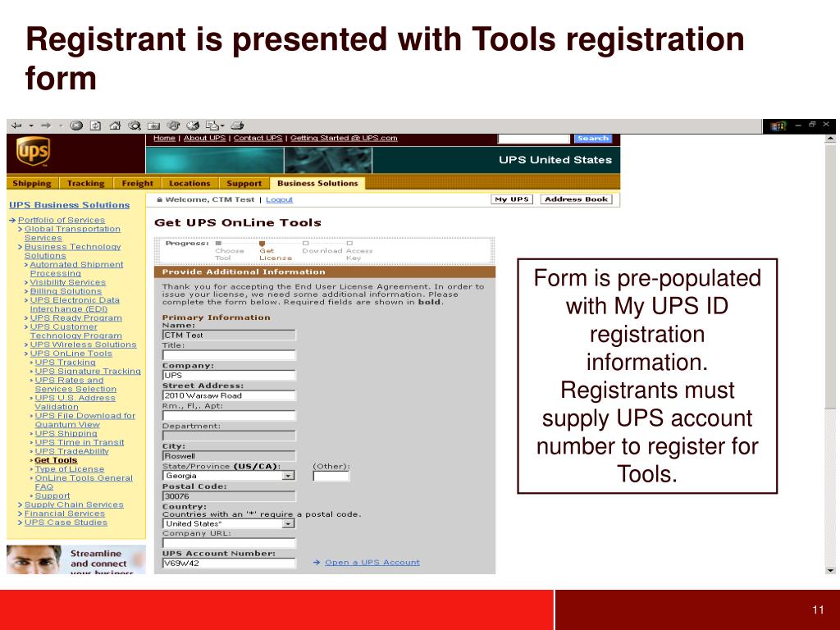
Task: Click the Company URL field
Action: point(229,543)
